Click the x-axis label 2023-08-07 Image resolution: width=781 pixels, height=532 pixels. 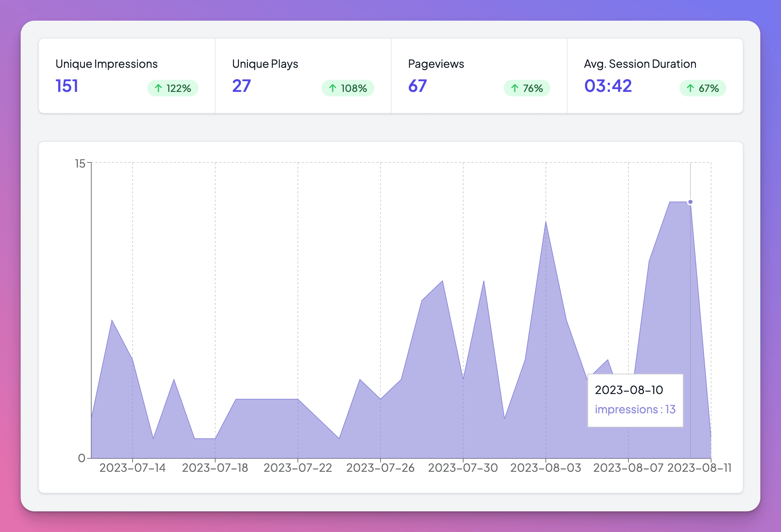pyautogui.click(x=628, y=468)
